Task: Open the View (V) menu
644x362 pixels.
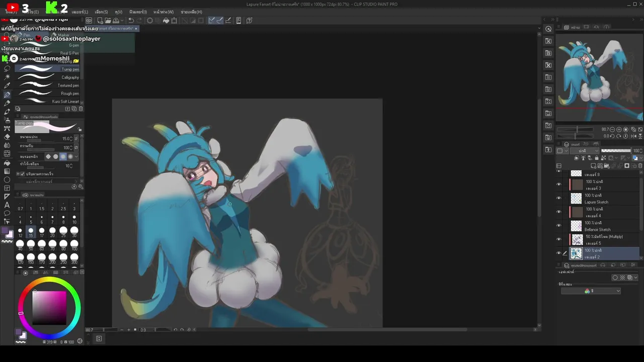Action: pos(119,12)
